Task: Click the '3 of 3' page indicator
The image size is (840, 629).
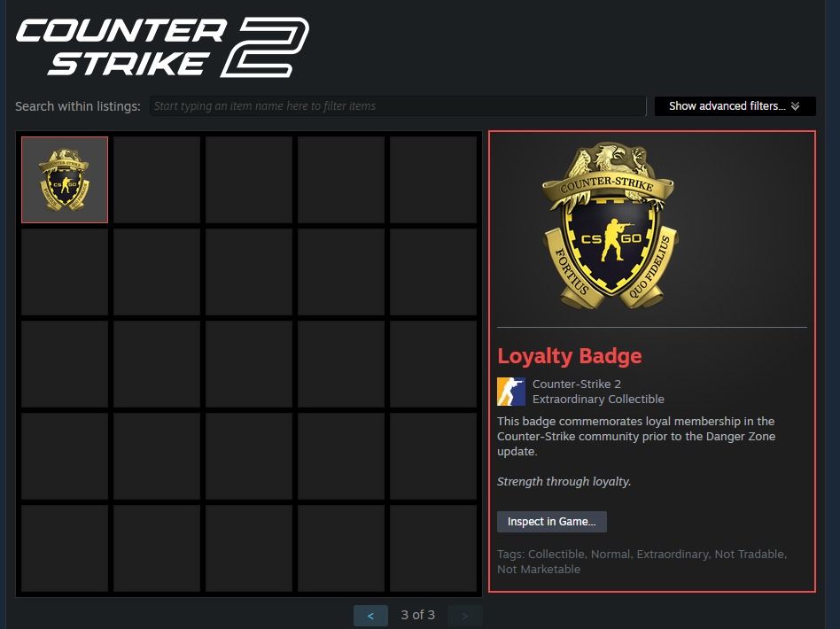Action: pyautogui.click(x=418, y=615)
